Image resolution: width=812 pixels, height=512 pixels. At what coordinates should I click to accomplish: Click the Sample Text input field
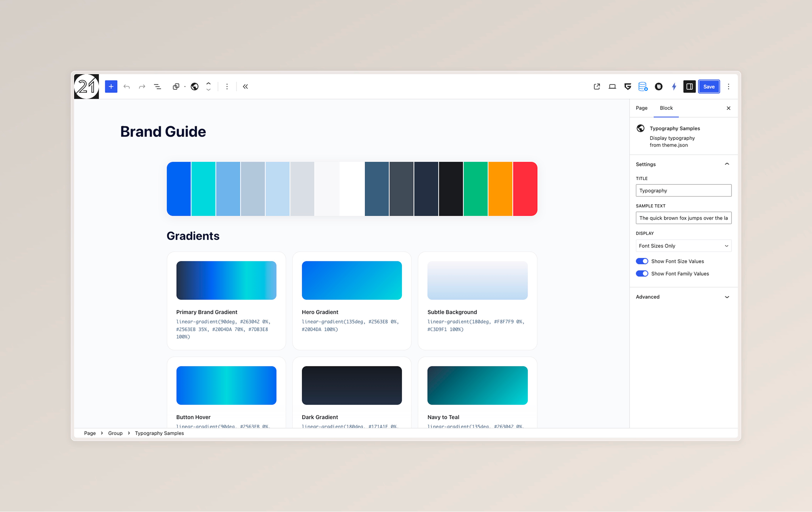pos(684,218)
